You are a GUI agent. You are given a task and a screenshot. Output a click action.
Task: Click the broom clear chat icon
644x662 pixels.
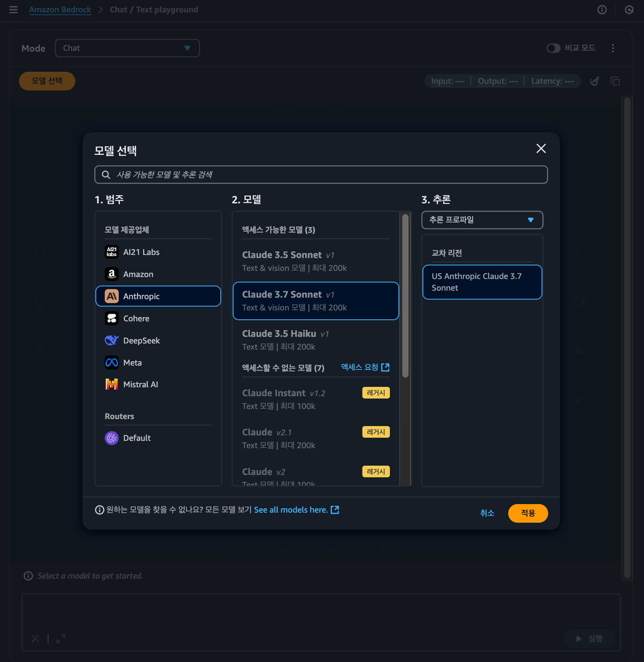(x=594, y=81)
